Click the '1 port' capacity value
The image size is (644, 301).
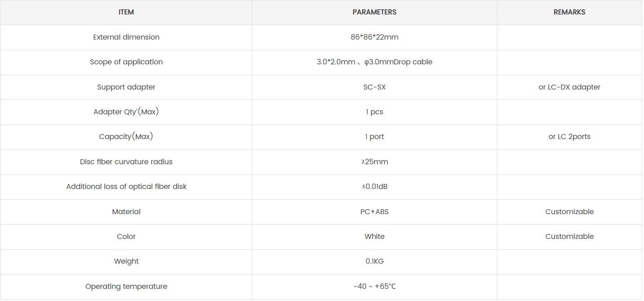tap(374, 137)
